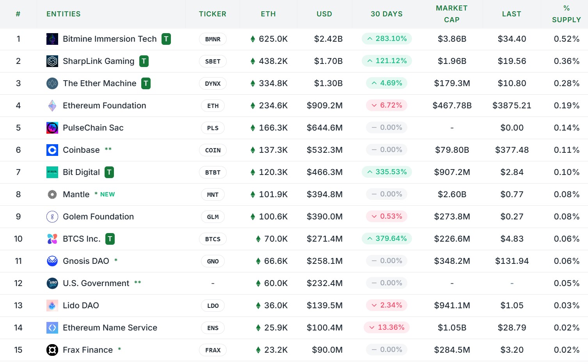
Task: Click the green ETH diamond beside 625.0K
Action: coord(252,39)
